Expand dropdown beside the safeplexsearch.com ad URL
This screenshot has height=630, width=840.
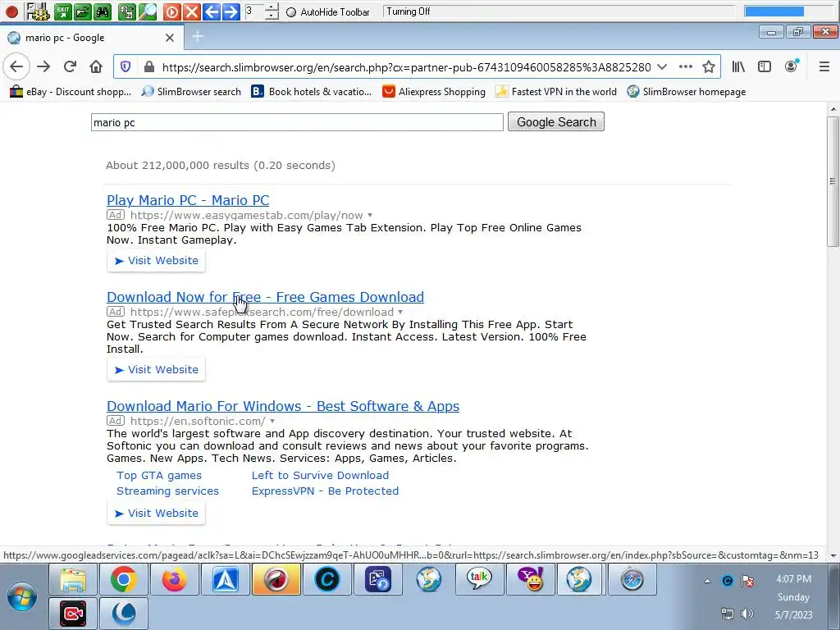[400, 313]
